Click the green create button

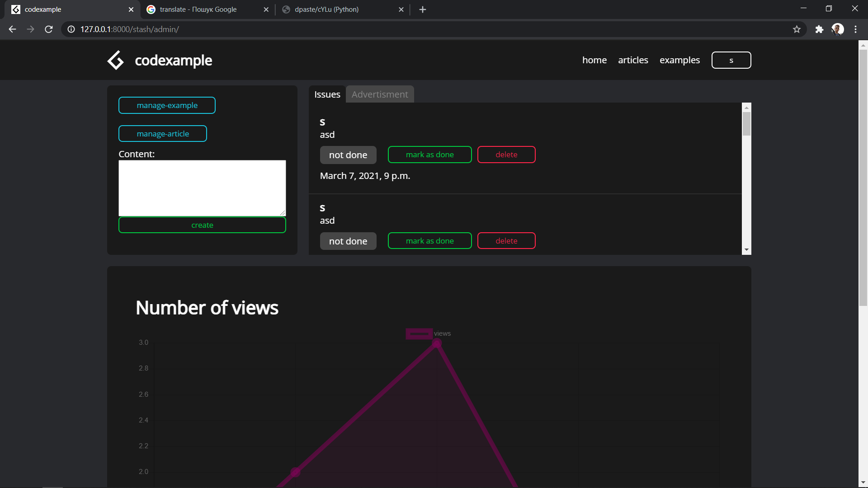click(202, 225)
